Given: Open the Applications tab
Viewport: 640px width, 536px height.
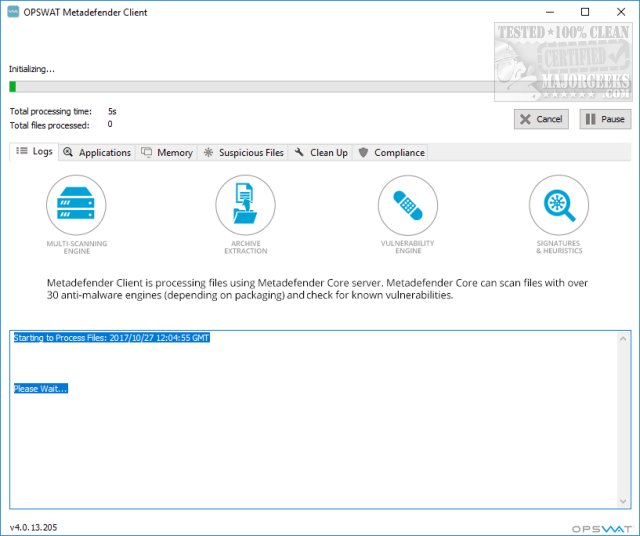Looking at the screenshot, I should pos(97,153).
